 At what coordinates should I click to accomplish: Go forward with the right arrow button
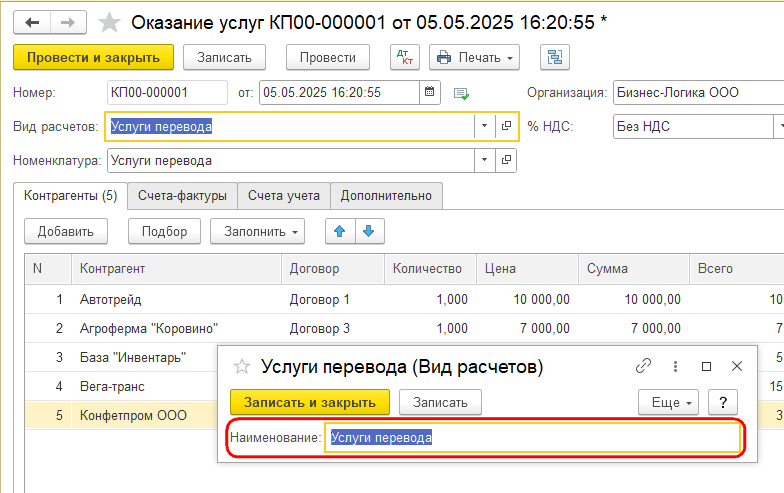tap(68, 22)
